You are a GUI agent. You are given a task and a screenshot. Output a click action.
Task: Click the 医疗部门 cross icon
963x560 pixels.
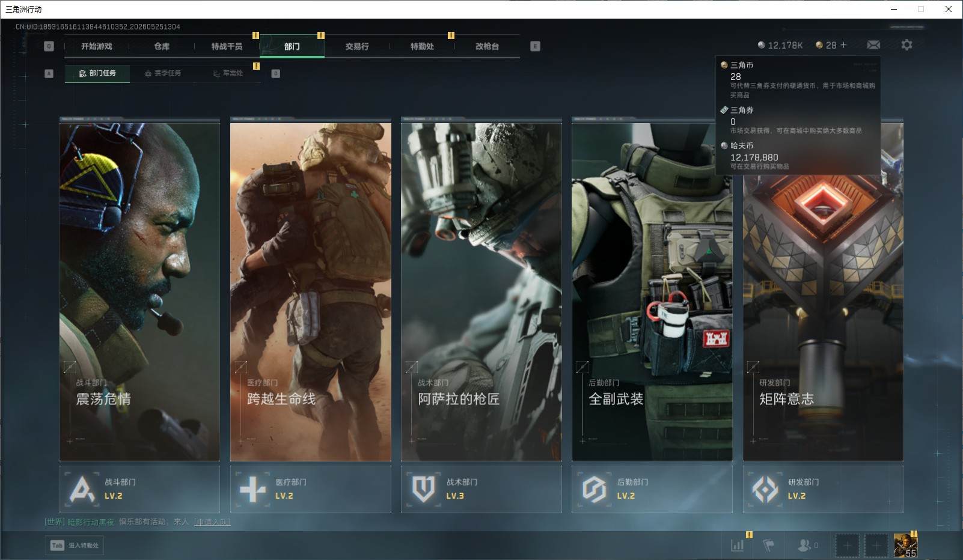(253, 489)
